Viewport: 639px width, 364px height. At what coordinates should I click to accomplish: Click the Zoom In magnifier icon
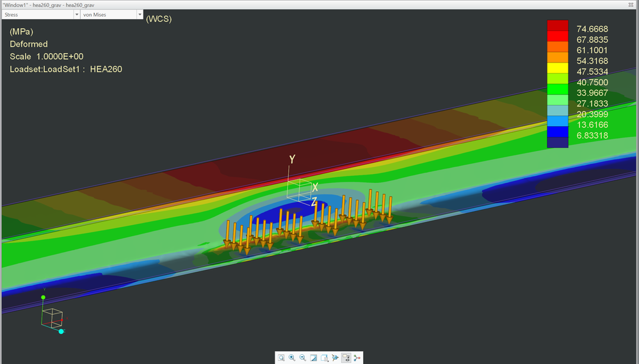tap(292, 358)
